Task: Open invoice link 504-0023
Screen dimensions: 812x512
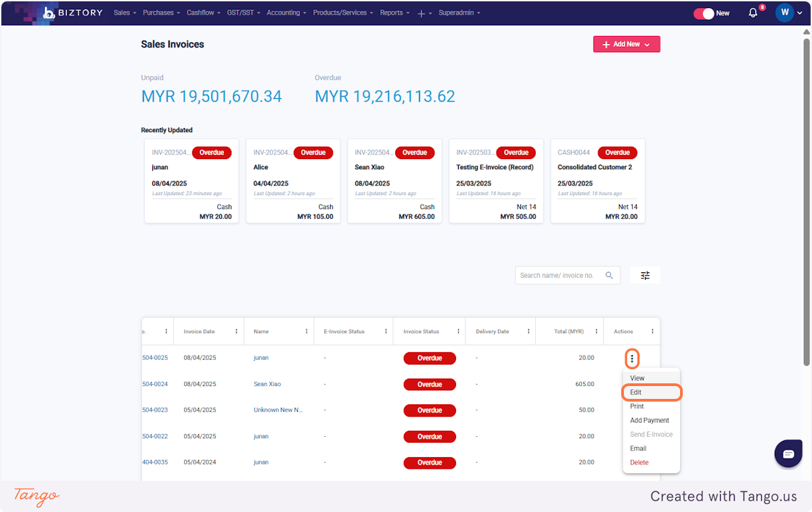Action: [x=155, y=410]
